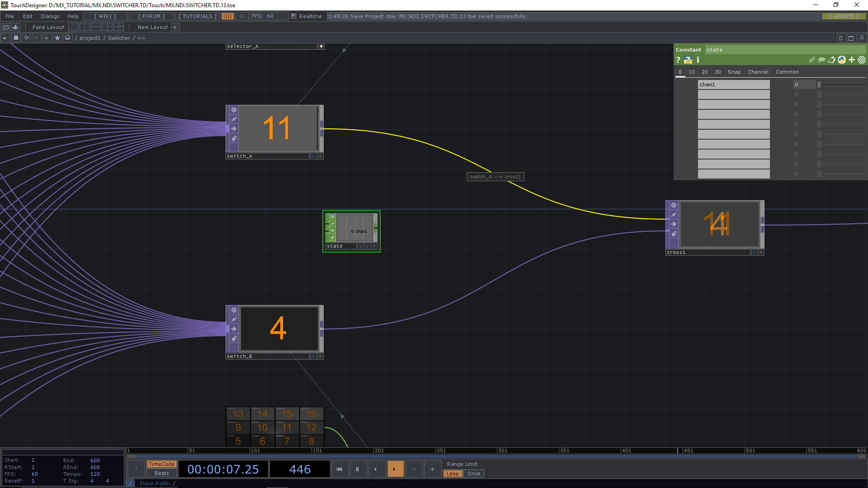The image size is (868, 488).
Task: Select Beats display mode
Action: pos(161,473)
